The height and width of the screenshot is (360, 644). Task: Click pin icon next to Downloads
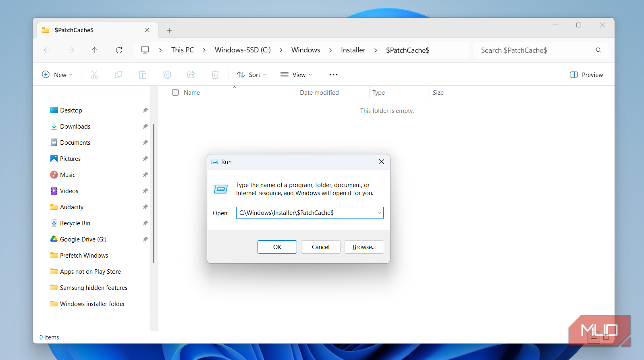[145, 126]
